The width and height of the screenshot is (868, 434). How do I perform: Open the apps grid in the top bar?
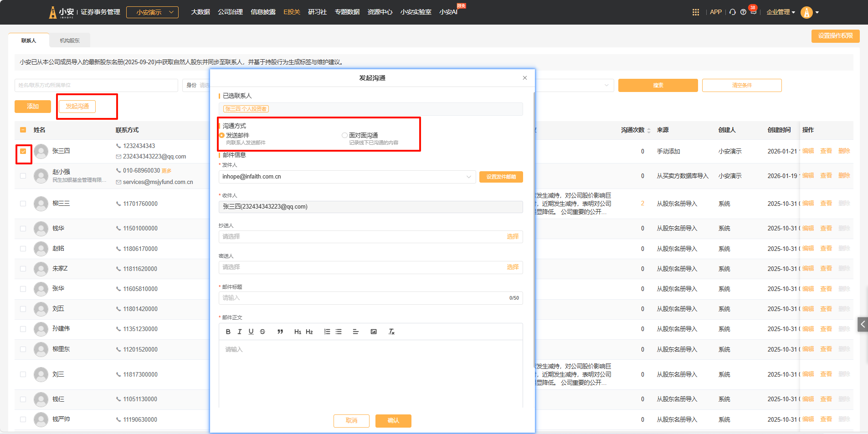pos(696,12)
